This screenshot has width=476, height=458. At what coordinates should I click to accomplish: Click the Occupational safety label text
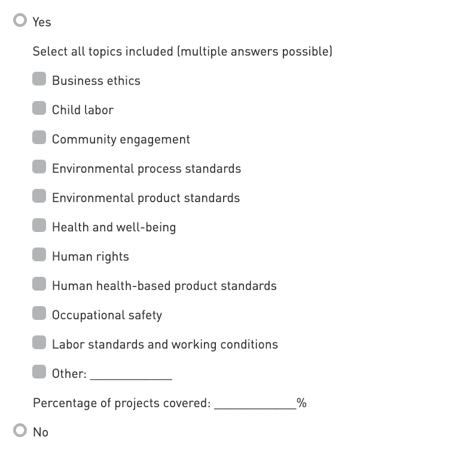(107, 315)
